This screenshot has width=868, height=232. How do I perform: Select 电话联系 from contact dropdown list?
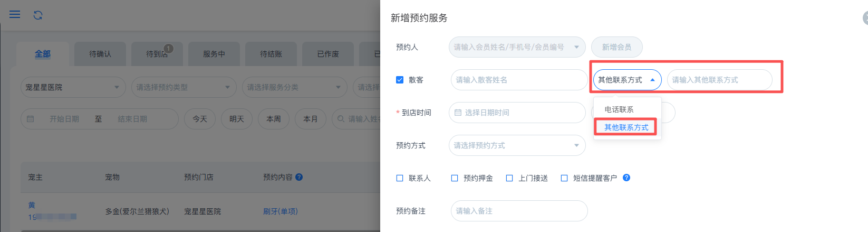(619, 109)
